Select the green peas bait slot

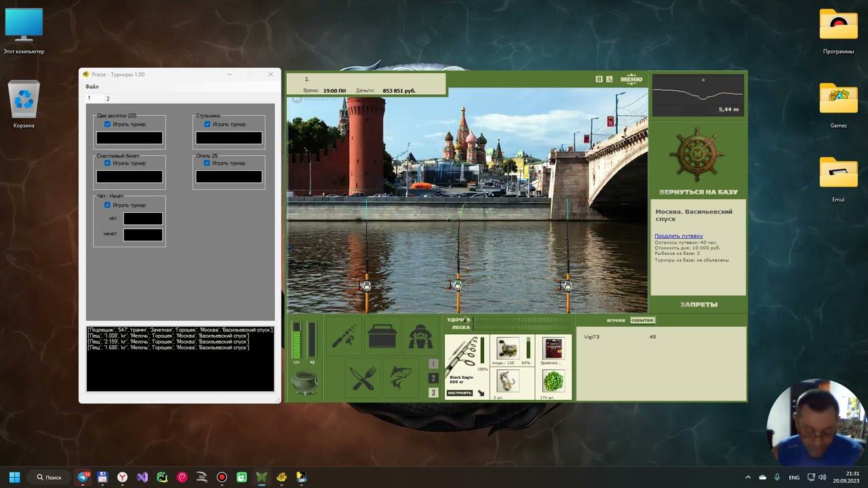click(x=553, y=380)
